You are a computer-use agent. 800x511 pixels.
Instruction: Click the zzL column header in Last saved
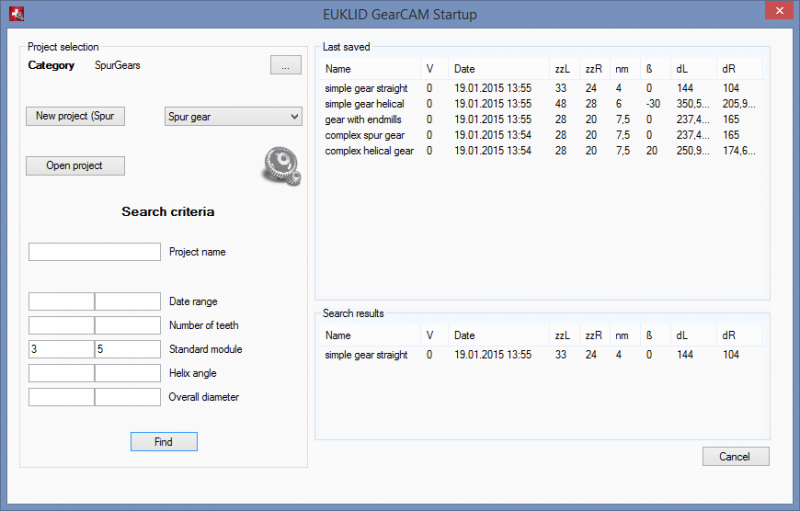coord(564,69)
